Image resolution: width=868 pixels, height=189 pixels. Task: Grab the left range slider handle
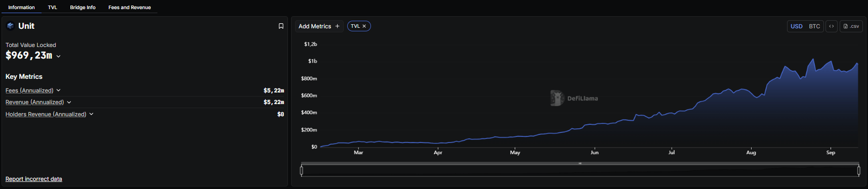pos(302,171)
